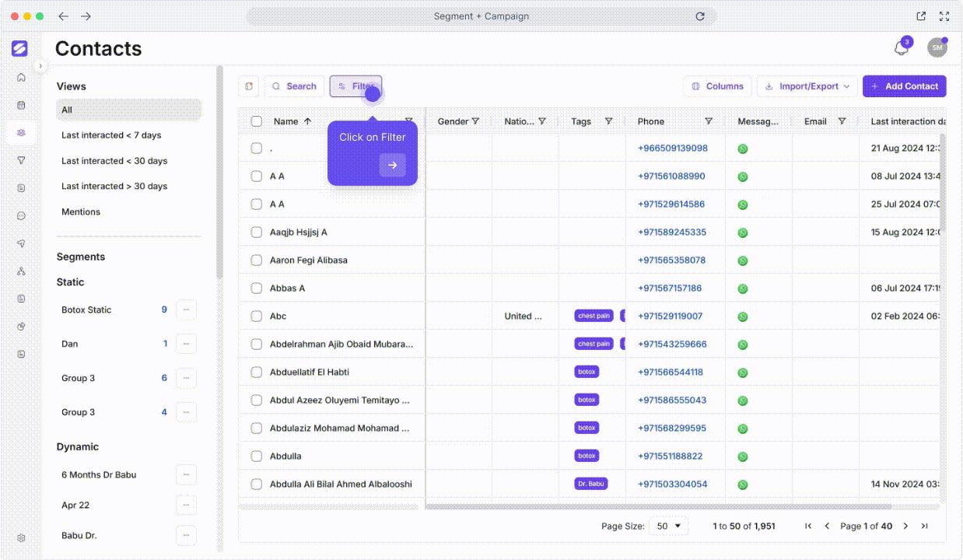The height and width of the screenshot is (560, 963).
Task: Click the Search field
Action: [x=294, y=86]
